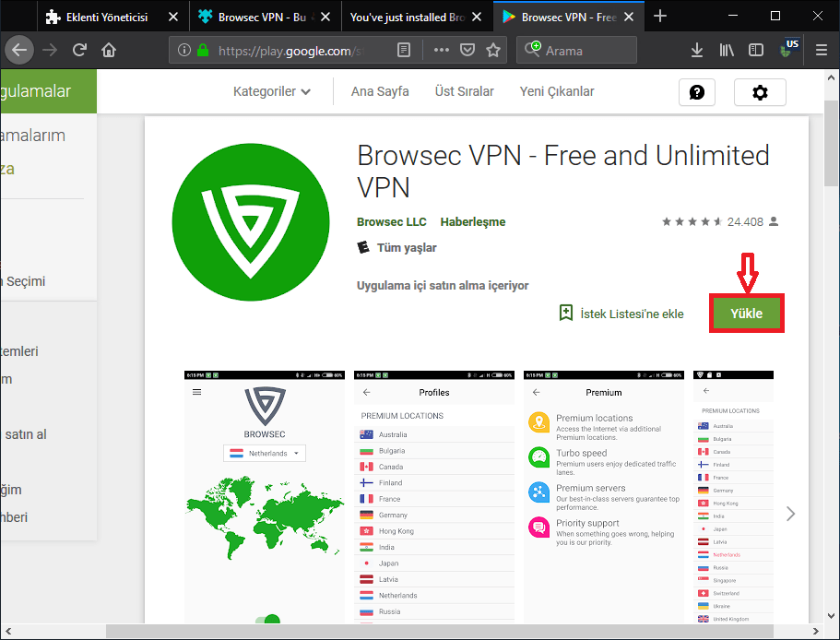Bookmark this page with the star

click(x=493, y=51)
